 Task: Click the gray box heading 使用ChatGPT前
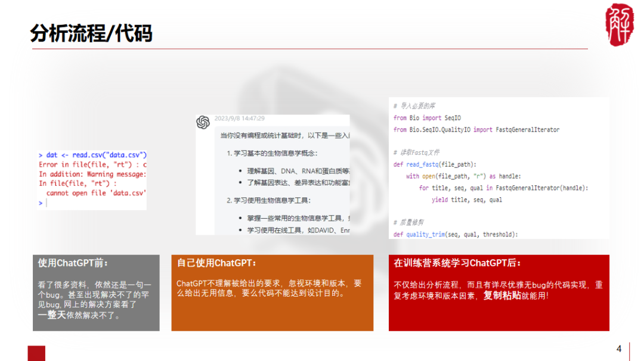point(73,263)
